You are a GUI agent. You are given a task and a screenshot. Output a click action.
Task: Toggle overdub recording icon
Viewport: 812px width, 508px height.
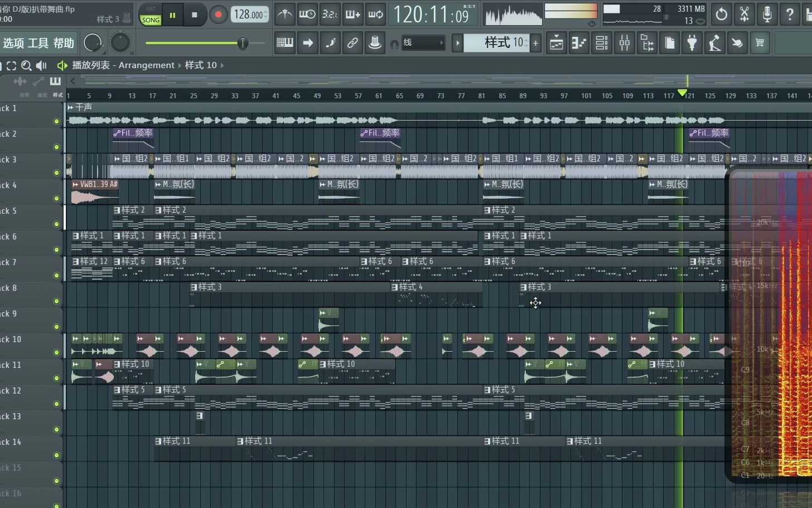pos(352,15)
